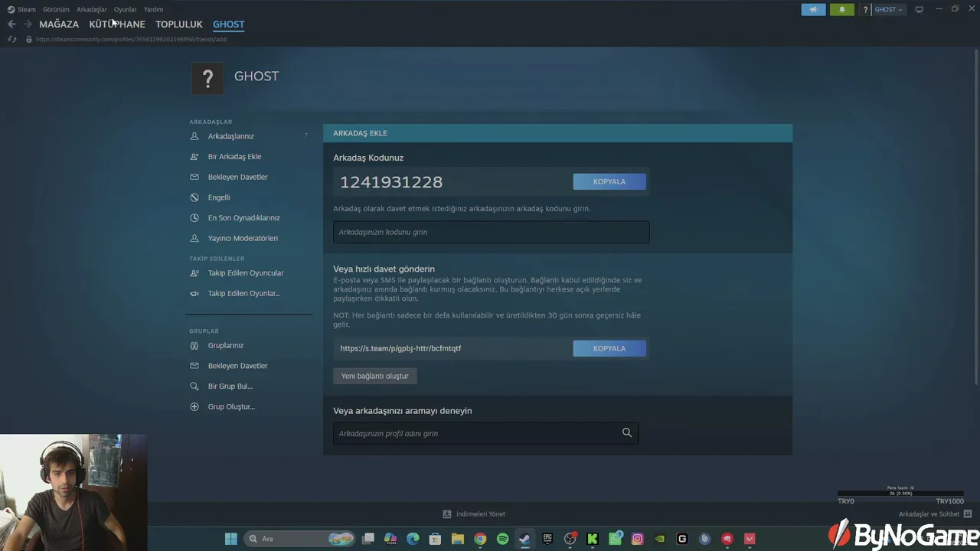Open En Son Oynadıklarınız
The width and height of the screenshot is (980, 551).
pyautogui.click(x=244, y=218)
